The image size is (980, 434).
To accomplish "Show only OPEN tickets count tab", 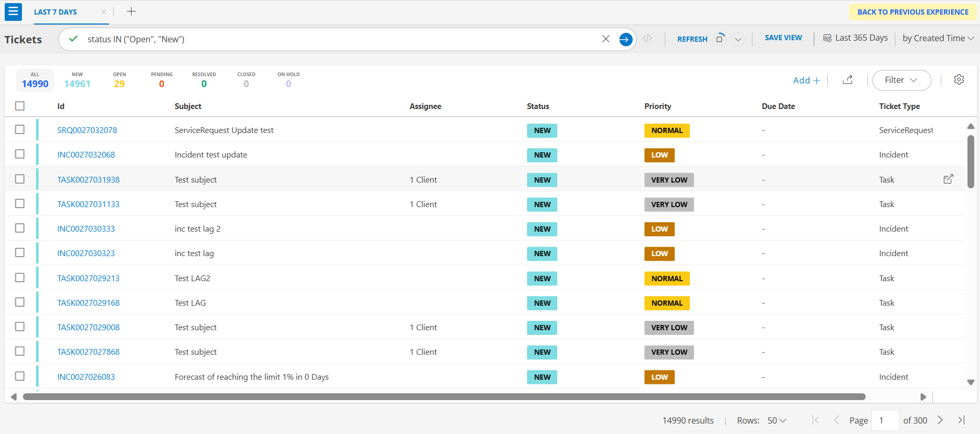I will point(119,80).
